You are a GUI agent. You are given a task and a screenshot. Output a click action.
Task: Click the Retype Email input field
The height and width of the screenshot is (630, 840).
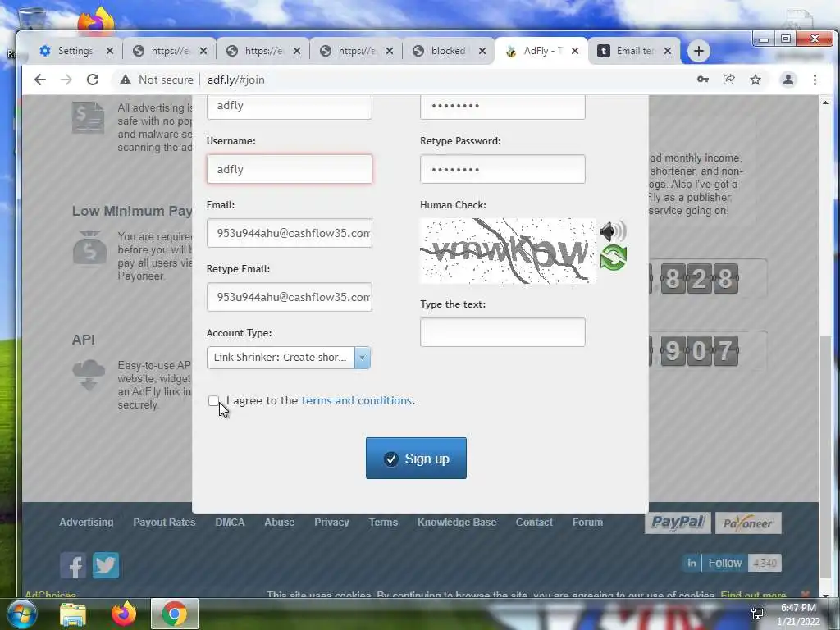(x=290, y=297)
